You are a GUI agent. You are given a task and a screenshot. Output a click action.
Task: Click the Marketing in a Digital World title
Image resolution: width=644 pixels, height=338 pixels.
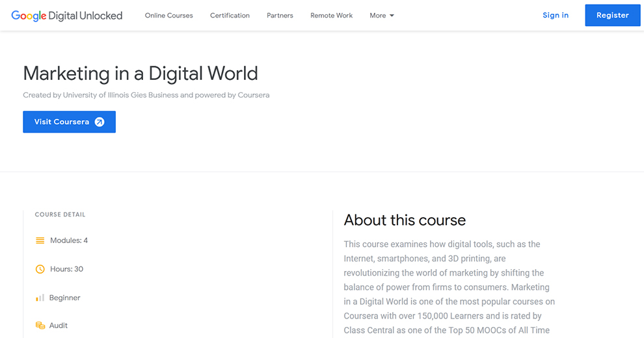coord(141,74)
